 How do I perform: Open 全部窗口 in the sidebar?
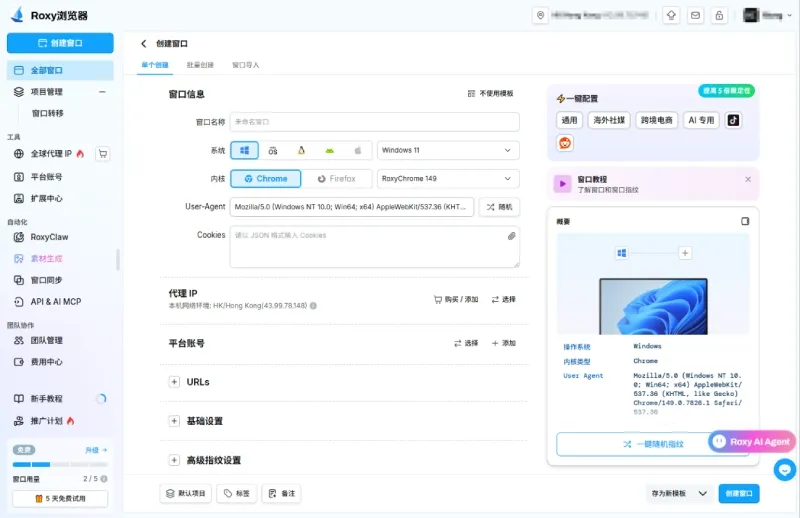point(60,70)
